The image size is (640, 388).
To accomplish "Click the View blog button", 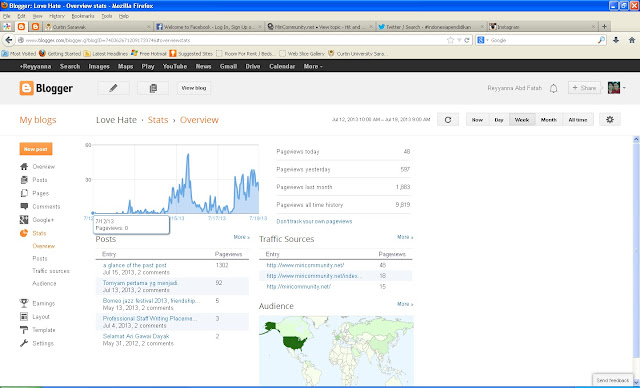I will coord(194,88).
